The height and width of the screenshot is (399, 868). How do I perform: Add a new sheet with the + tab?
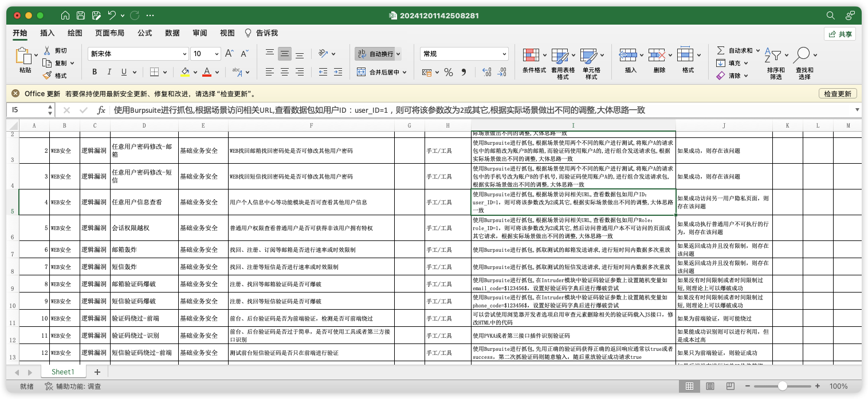[97, 372]
